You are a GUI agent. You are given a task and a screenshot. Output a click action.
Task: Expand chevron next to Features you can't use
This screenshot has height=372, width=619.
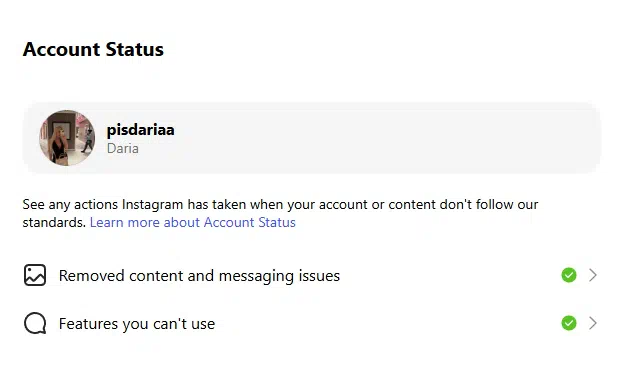click(x=593, y=323)
